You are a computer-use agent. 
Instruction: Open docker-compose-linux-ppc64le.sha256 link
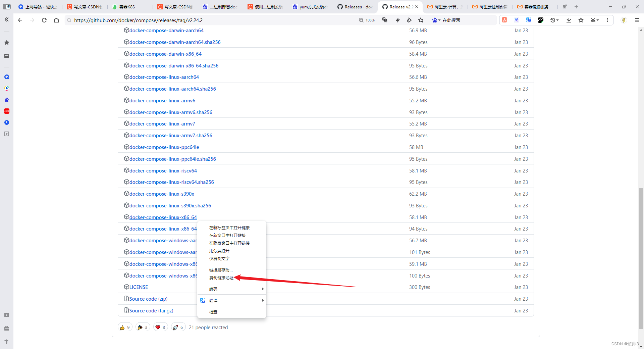coord(173,159)
